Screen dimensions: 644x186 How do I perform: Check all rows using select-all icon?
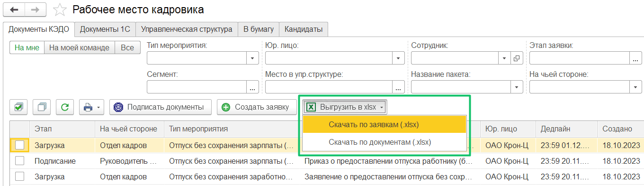pyautogui.click(x=18, y=107)
